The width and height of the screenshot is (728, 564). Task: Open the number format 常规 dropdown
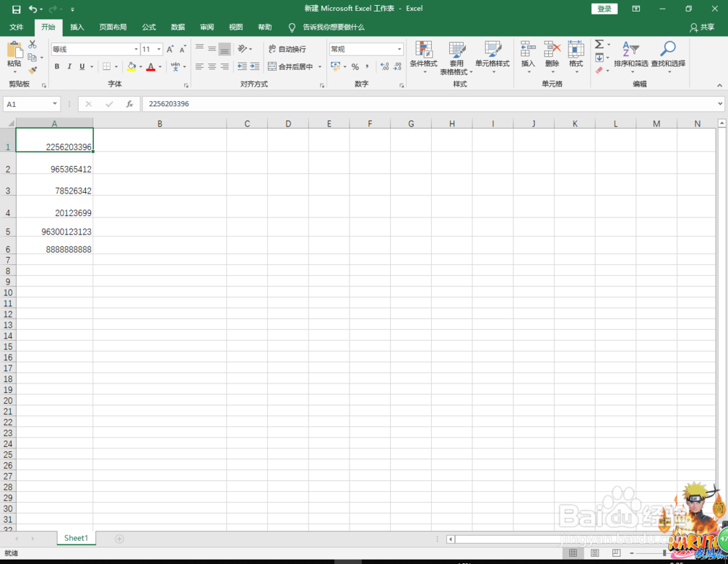tap(399, 49)
